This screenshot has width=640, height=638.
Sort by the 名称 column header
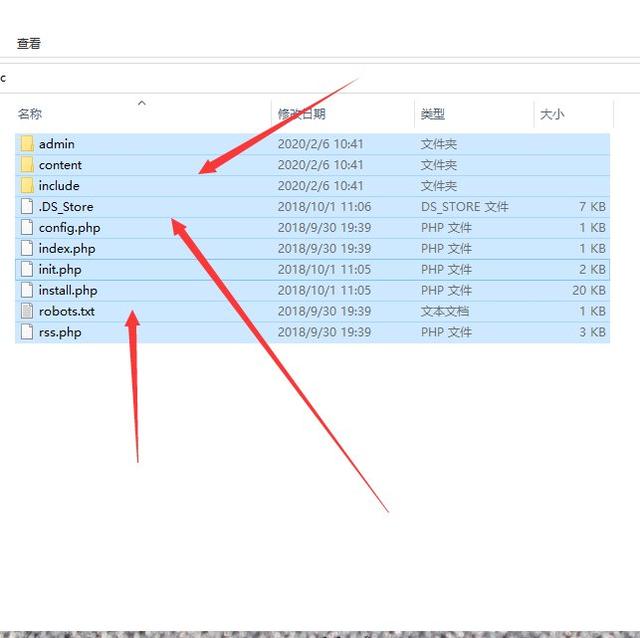click(30, 114)
